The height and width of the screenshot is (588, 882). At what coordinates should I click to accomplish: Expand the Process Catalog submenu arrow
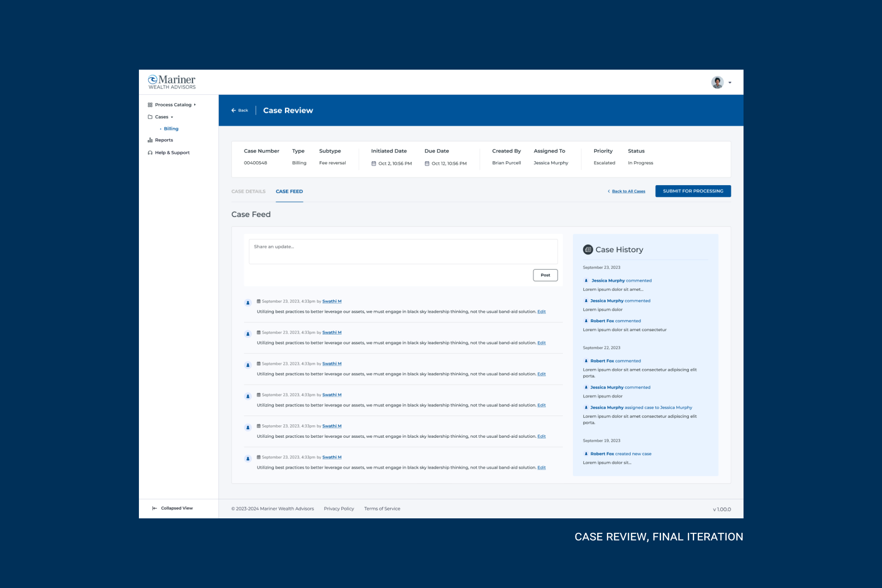(195, 105)
